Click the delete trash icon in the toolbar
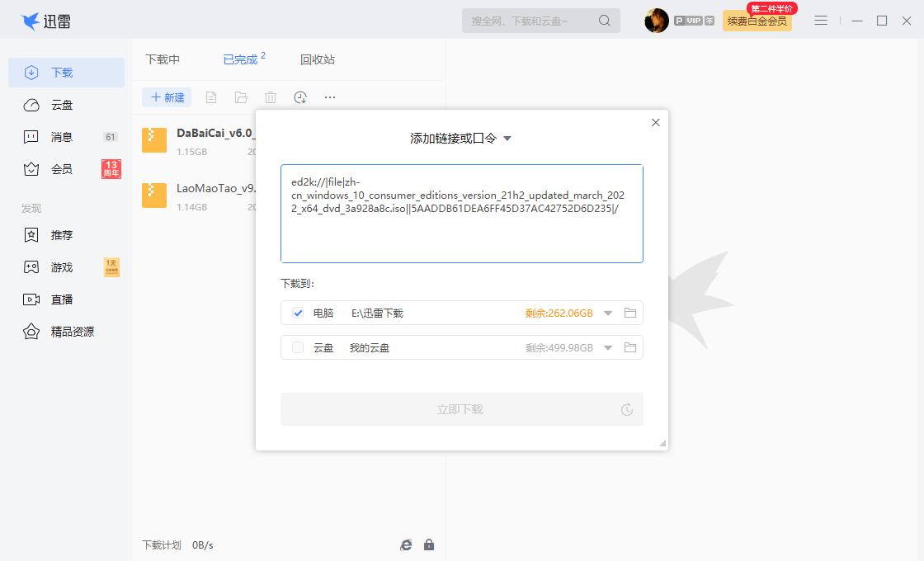The width and height of the screenshot is (924, 561). (x=270, y=97)
